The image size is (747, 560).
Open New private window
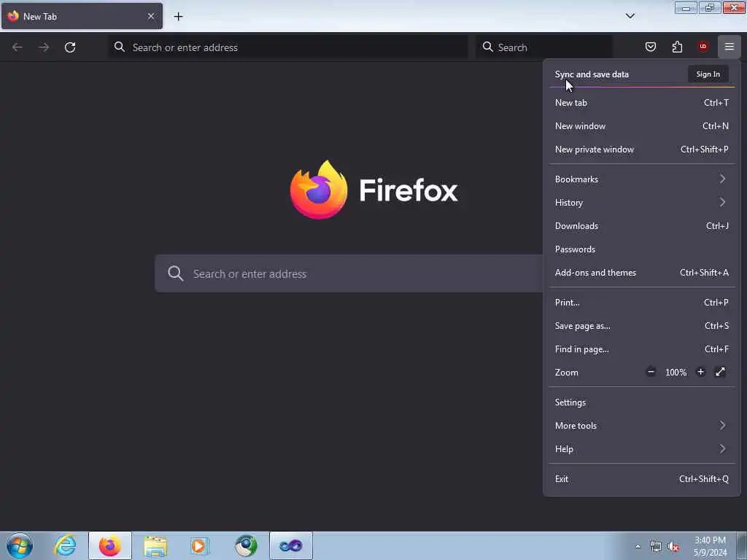pos(641,149)
